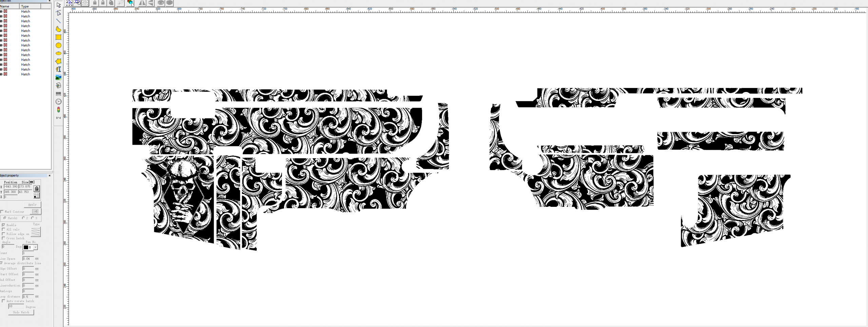The image size is (868, 327).
Task: Select hatch radio option 2
Action: tap(23, 218)
